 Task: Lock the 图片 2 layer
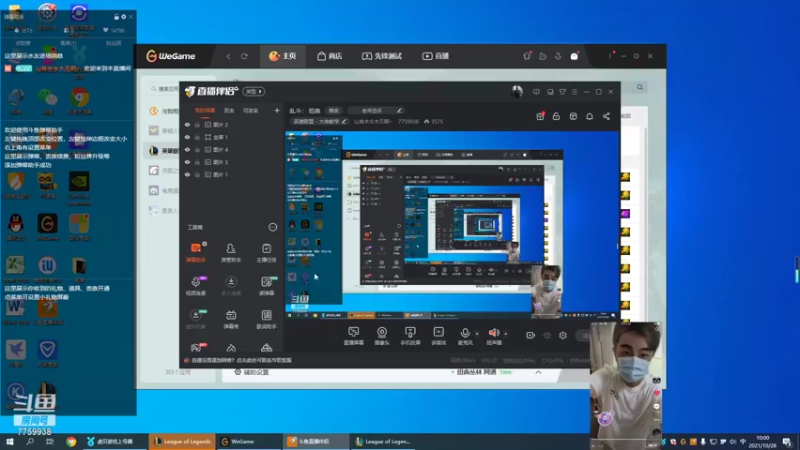[x=197, y=124]
